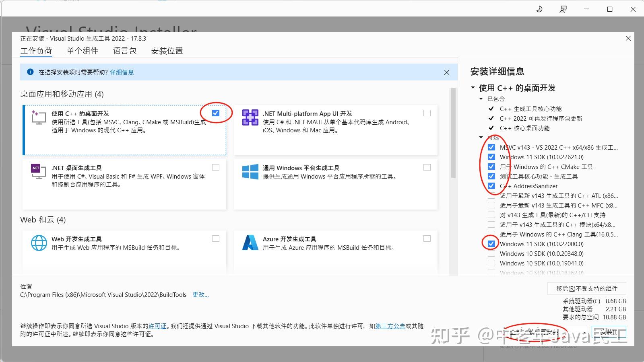The width and height of the screenshot is (644, 362).
Task: Click 移除(R)不受支持的组件 button
Action: 587,288
